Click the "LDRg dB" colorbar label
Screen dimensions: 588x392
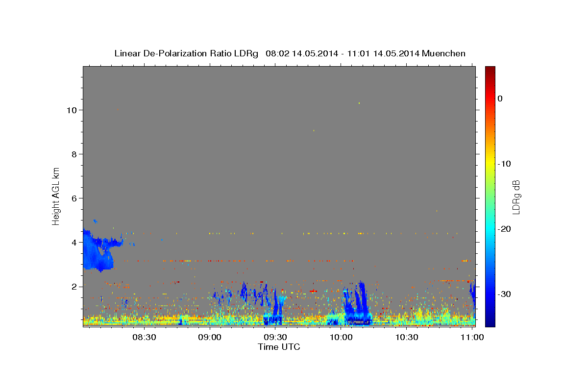(516, 197)
